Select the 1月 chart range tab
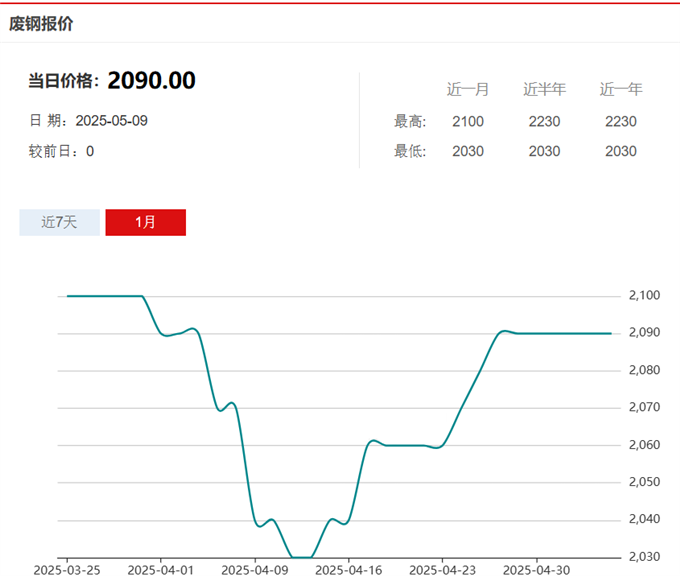Viewport: 680px width, 576px height. pos(145,222)
